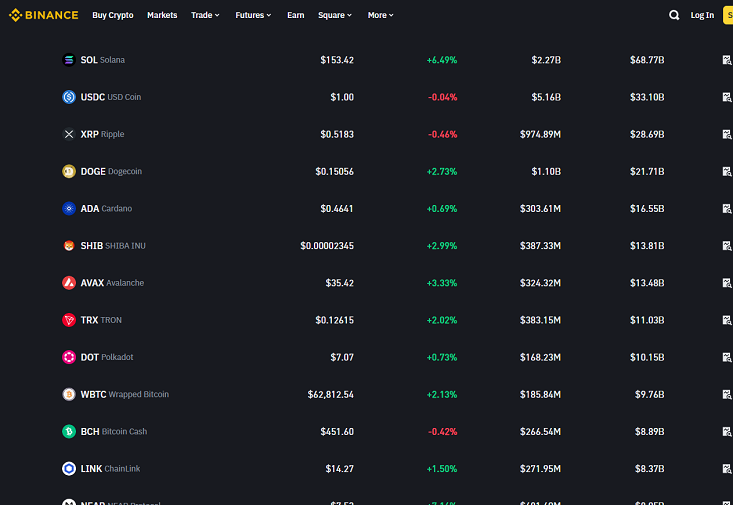Viewport: 733px width, 505px height.
Task: Click the $153.42 Solana price
Action: (337, 60)
